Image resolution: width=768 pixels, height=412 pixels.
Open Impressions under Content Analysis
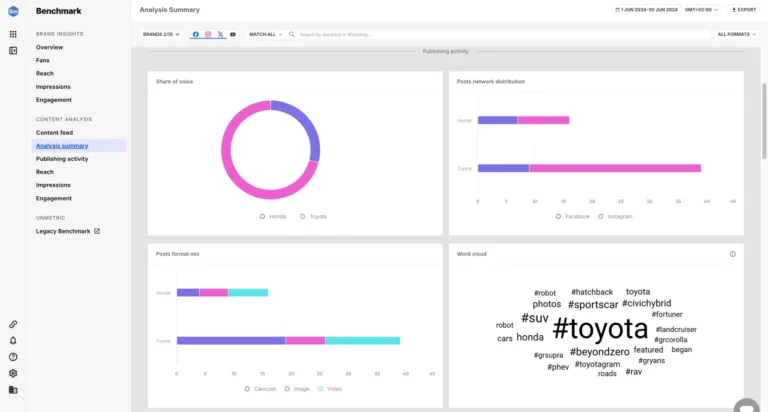pos(53,185)
